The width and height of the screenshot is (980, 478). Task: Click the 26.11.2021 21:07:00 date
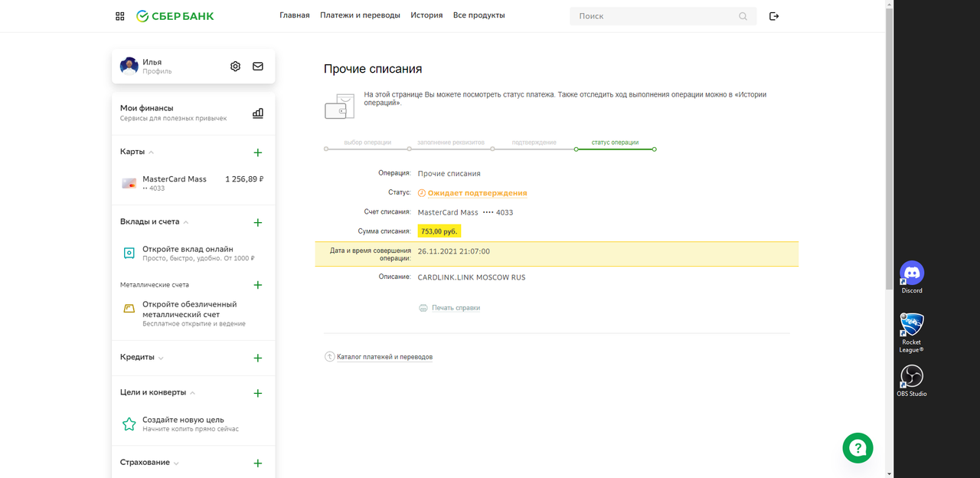pyautogui.click(x=454, y=251)
